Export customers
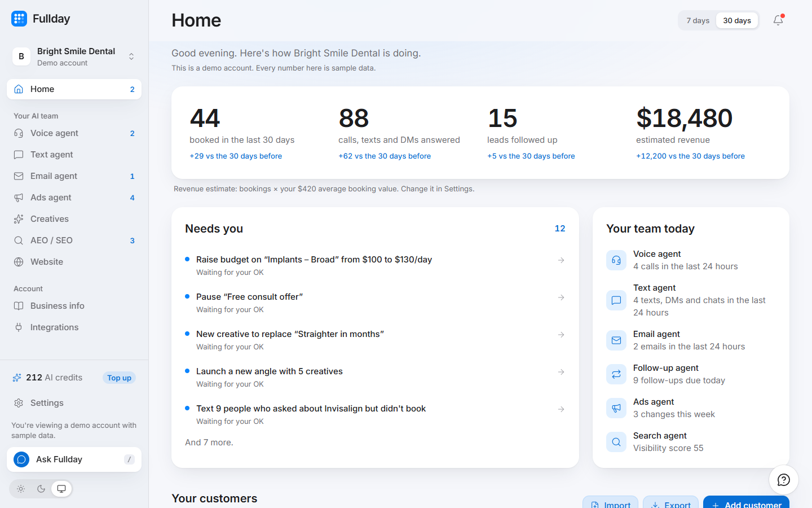The height and width of the screenshot is (508, 812). point(670,503)
